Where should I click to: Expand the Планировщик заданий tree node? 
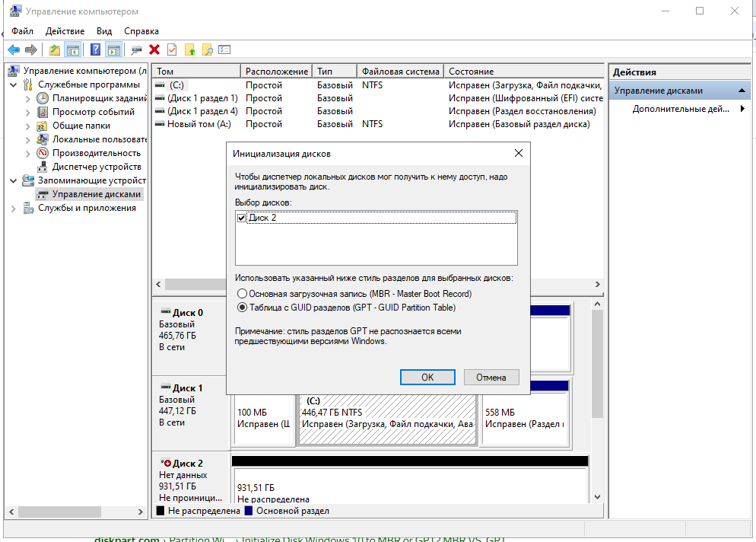(28, 98)
